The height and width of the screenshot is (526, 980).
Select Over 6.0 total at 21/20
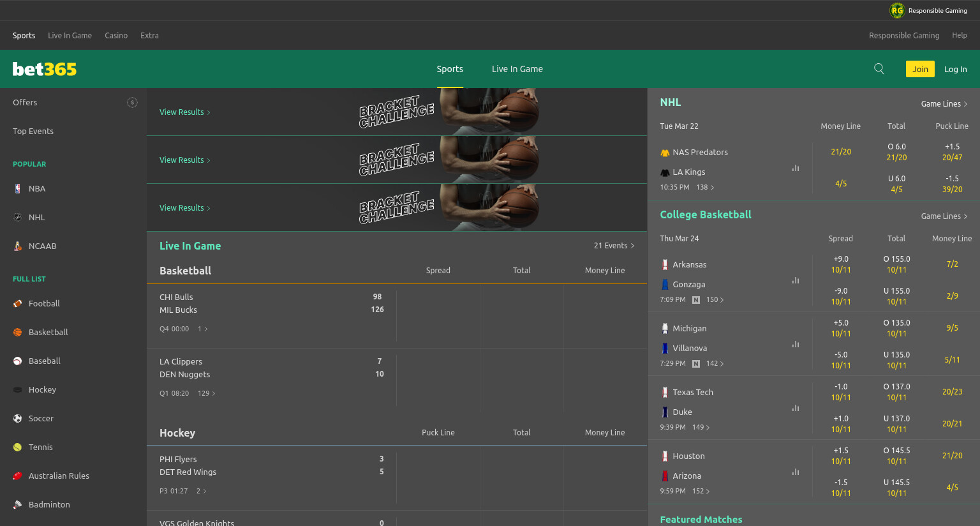coord(896,152)
